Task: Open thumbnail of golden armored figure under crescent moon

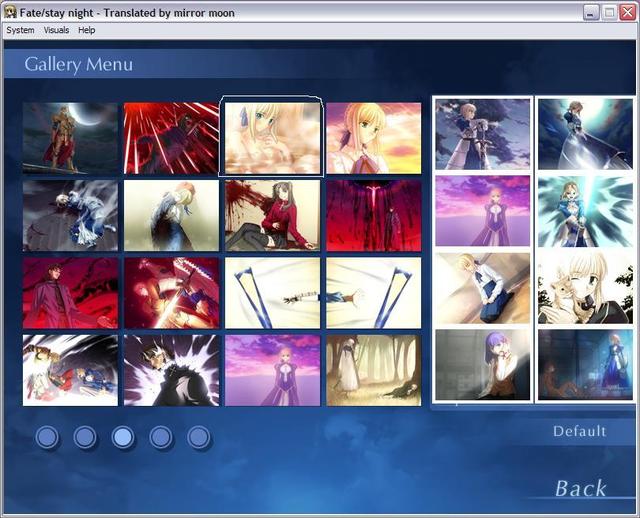Action: [70, 138]
